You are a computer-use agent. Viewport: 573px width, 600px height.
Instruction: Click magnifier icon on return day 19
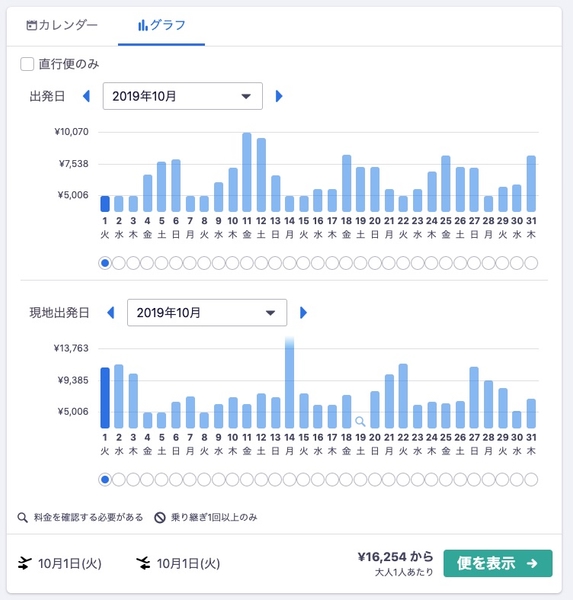coord(360,421)
